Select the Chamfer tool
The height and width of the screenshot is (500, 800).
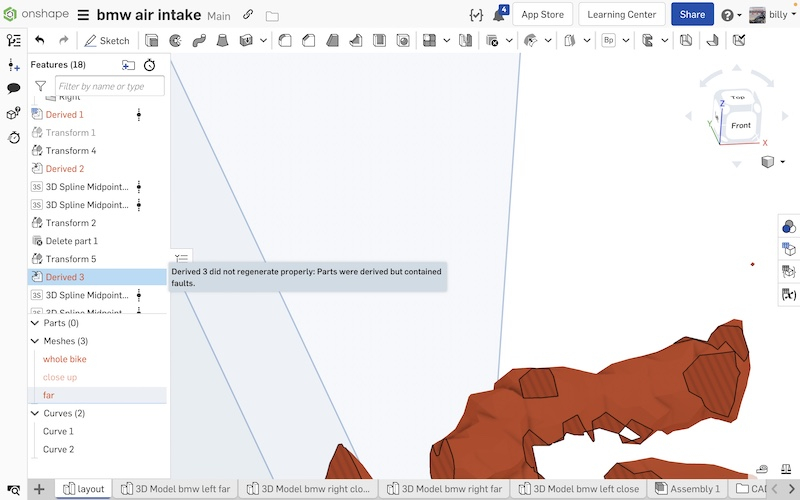tap(309, 40)
